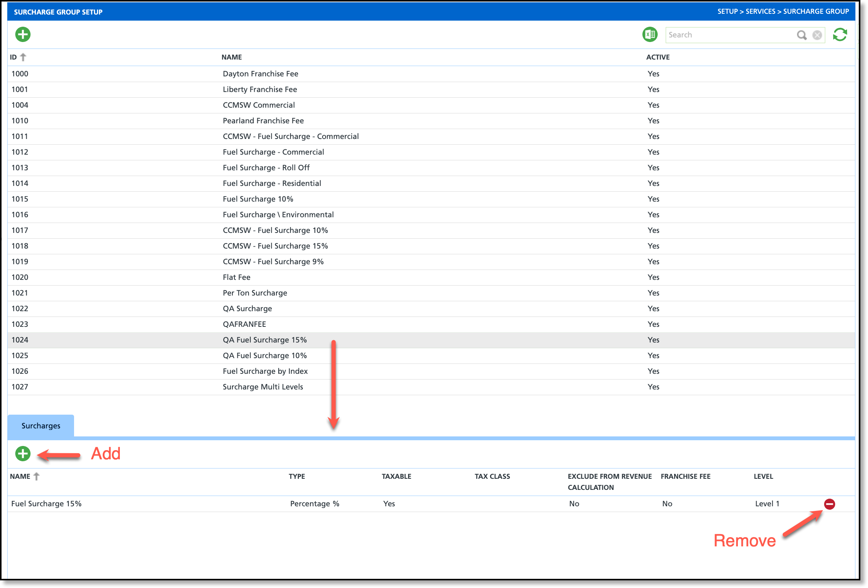Remove Fuel Surcharge 15% with red icon
The width and height of the screenshot is (868, 588).
[829, 504]
